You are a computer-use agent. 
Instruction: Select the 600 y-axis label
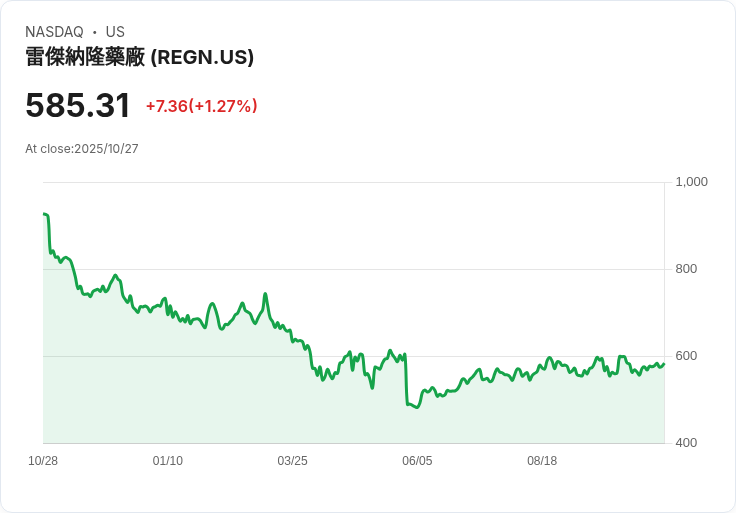click(686, 356)
